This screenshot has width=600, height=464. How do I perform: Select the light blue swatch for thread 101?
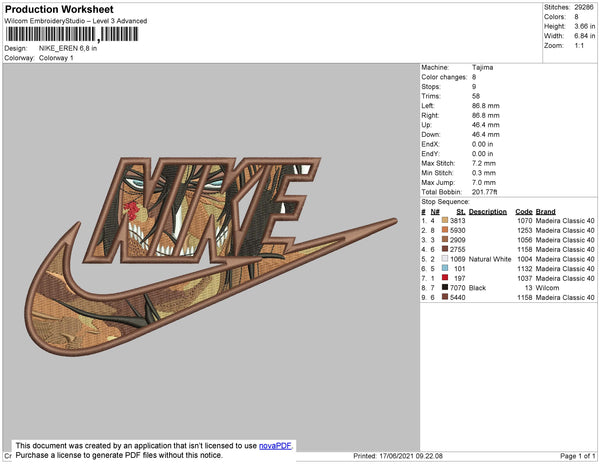pyautogui.click(x=445, y=268)
